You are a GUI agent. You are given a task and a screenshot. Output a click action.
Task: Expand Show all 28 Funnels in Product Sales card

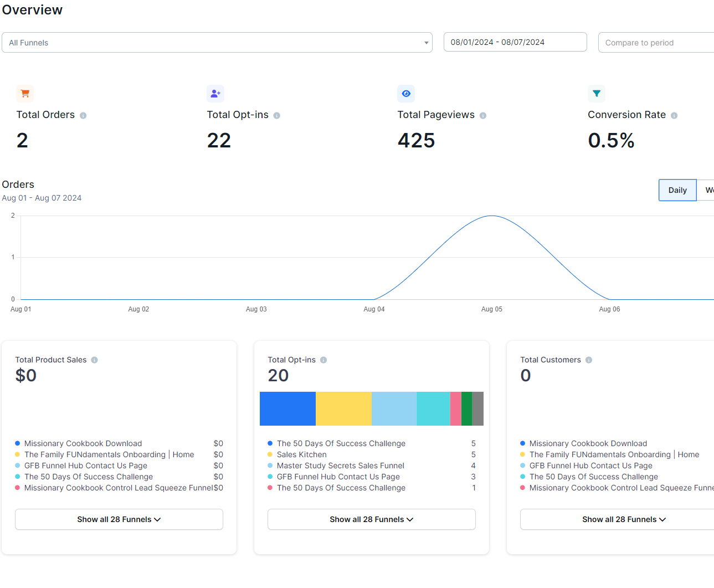(x=119, y=519)
